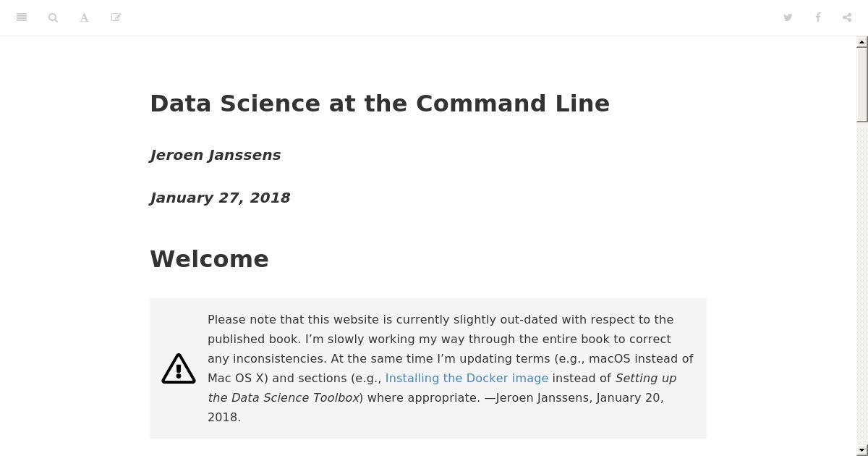Click the Data Science at the Command Line title

[380, 104]
